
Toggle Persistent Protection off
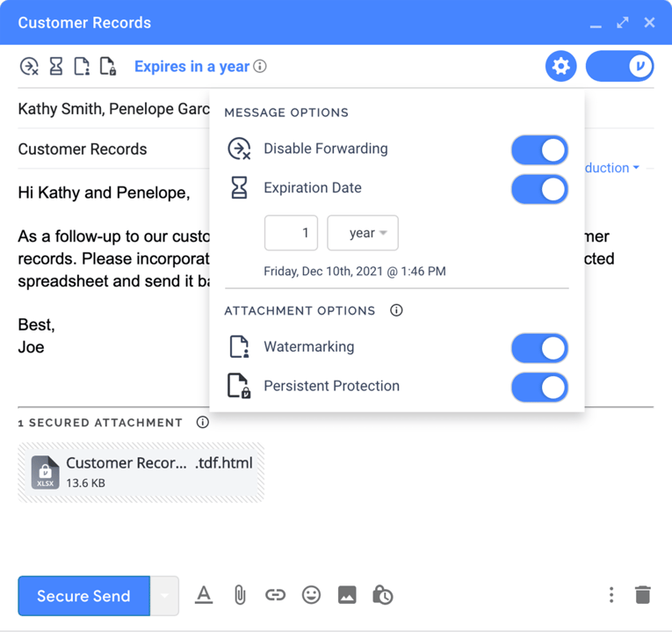539,387
